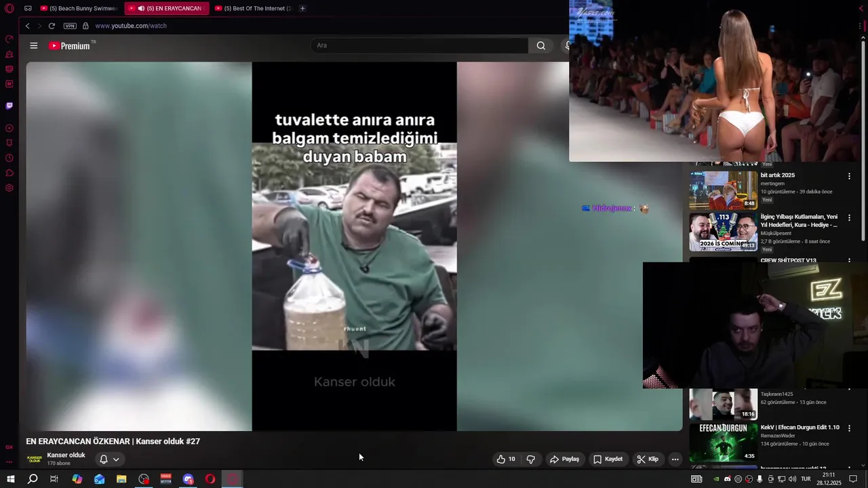Open the YouTube hamburger guide menu

(34, 45)
